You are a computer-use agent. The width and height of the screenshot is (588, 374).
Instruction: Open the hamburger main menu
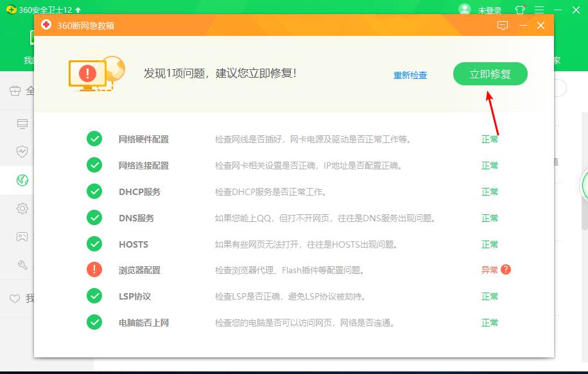[x=540, y=9]
